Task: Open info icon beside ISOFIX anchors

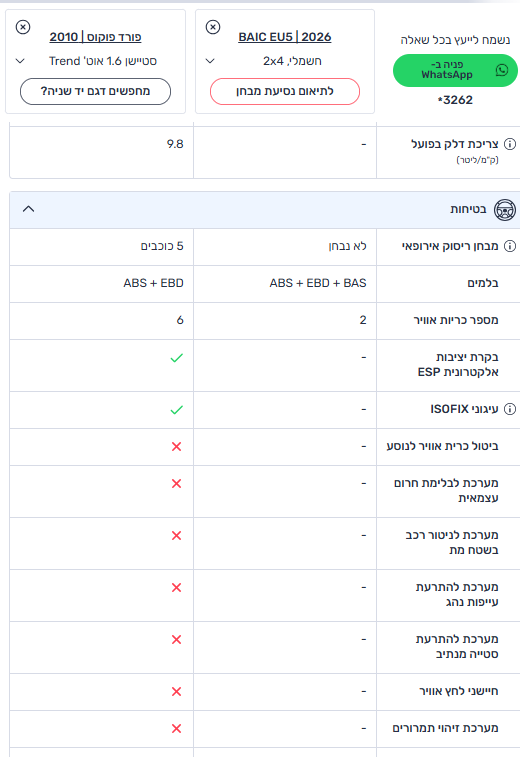Action: (x=510, y=409)
